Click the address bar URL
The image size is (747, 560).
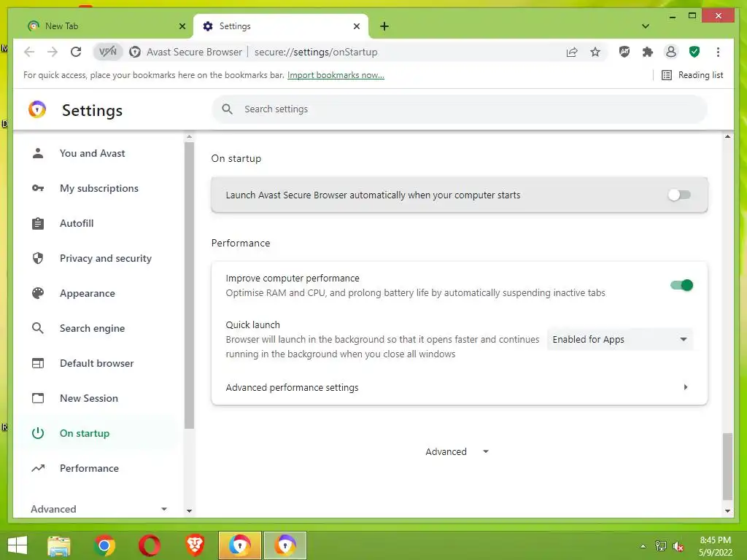(315, 52)
